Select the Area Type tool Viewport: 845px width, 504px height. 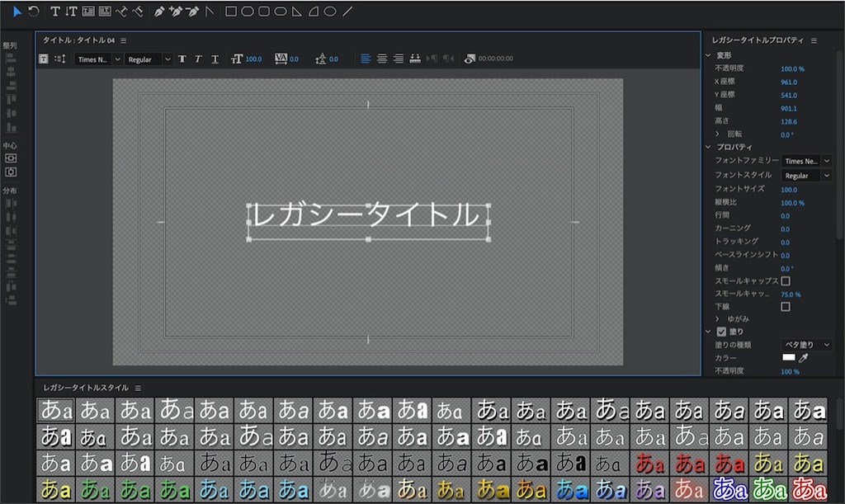(88, 12)
